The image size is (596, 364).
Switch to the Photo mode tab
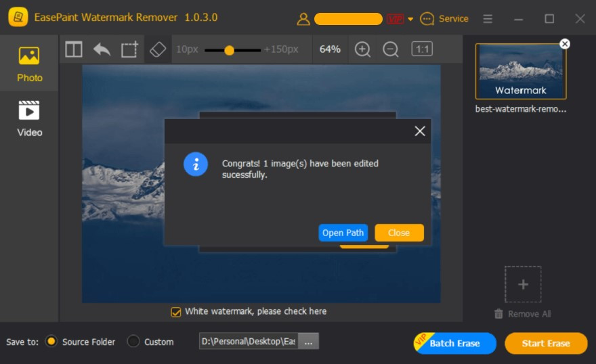pyautogui.click(x=29, y=64)
